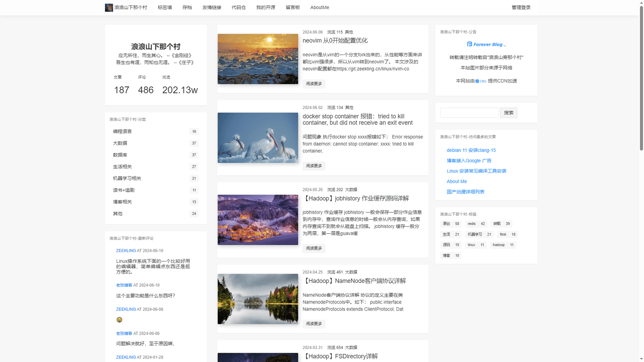This screenshot has width=644, height=362.
Task: Open 标签墙 in the top navigation
Action: [x=165, y=8]
